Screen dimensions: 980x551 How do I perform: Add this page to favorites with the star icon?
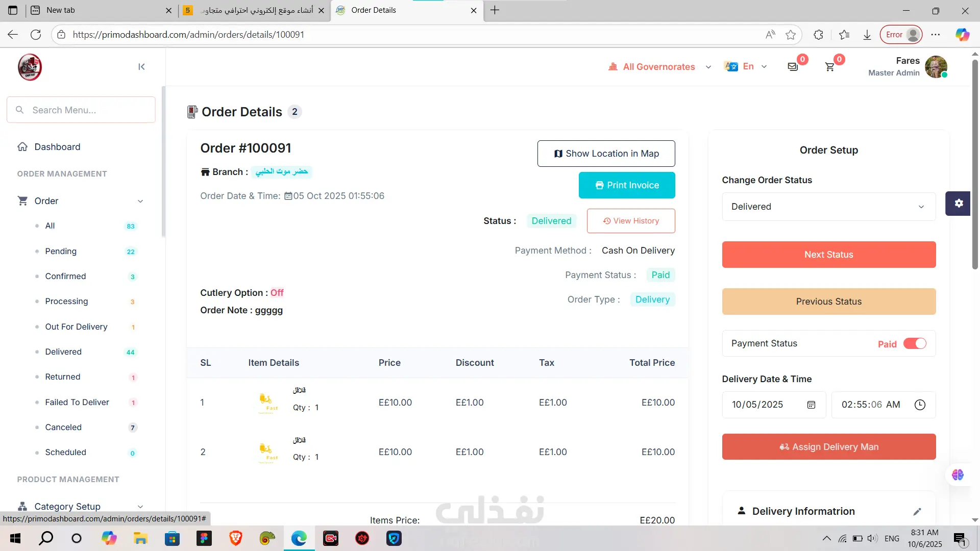tap(791, 35)
